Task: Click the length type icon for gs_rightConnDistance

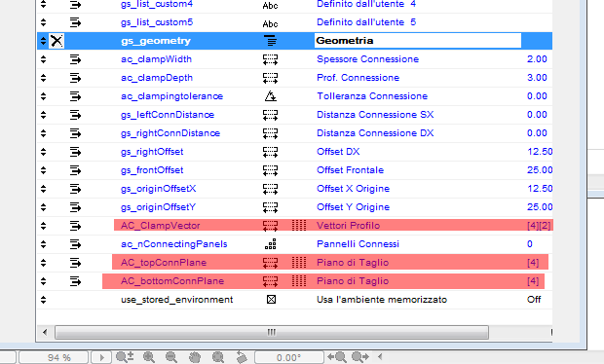Action: [271, 133]
